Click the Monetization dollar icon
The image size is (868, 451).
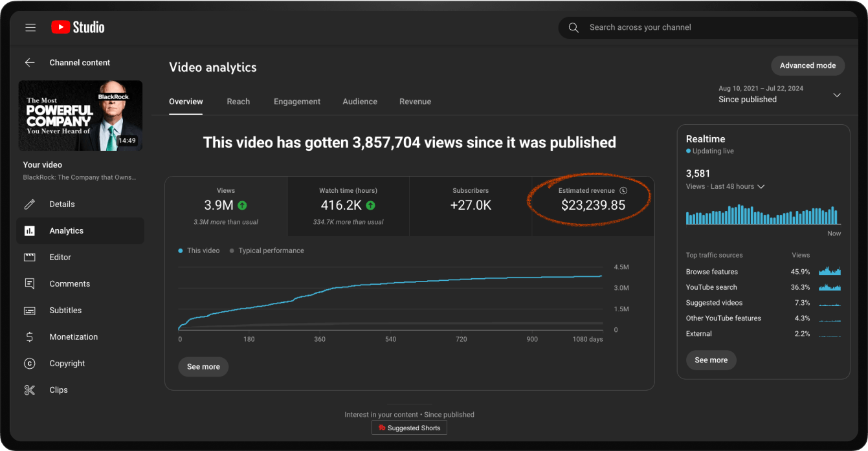point(30,337)
